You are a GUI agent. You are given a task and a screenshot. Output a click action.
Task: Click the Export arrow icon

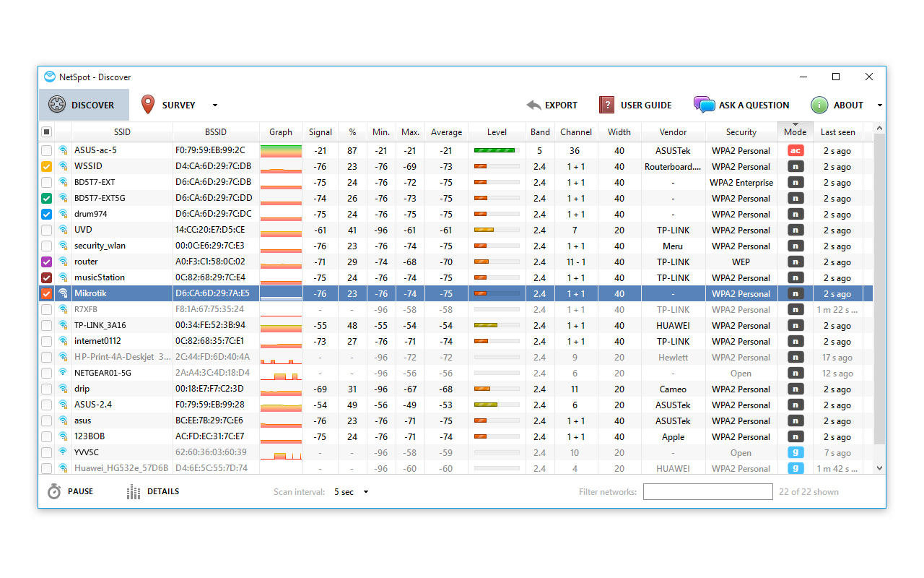pos(533,105)
